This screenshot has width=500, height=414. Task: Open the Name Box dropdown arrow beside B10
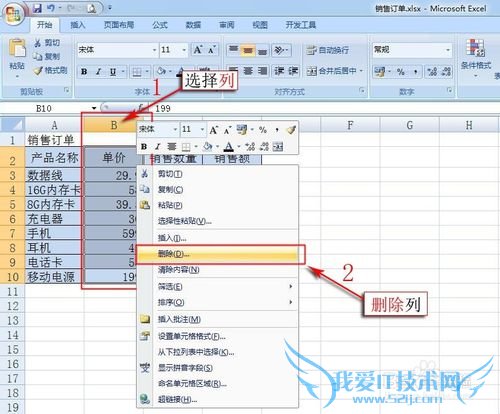pyautogui.click(x=94, y=108)
